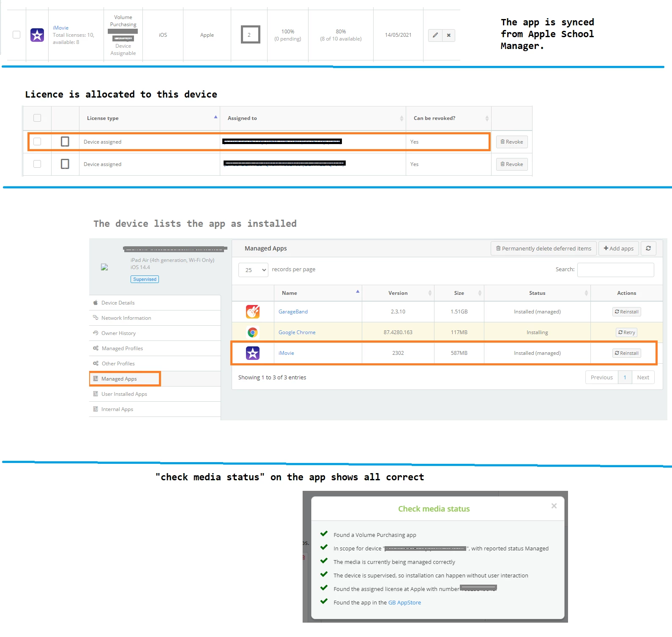Click the X delete icon for iMovie
The height and width of the screenshot is (637, 672).
448,35
